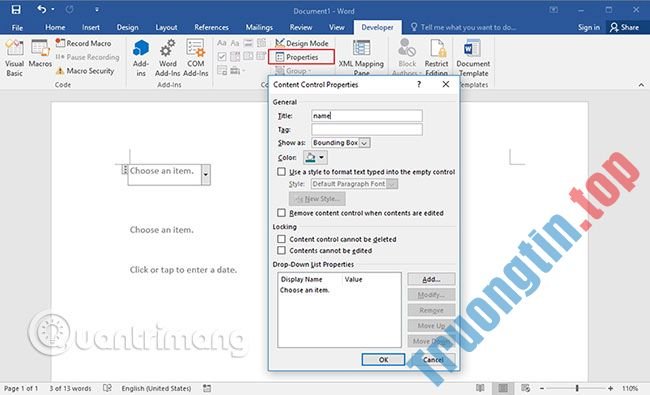Open Document Template dialog
Screen dimensions: 650x395
[x=473, y=58]
